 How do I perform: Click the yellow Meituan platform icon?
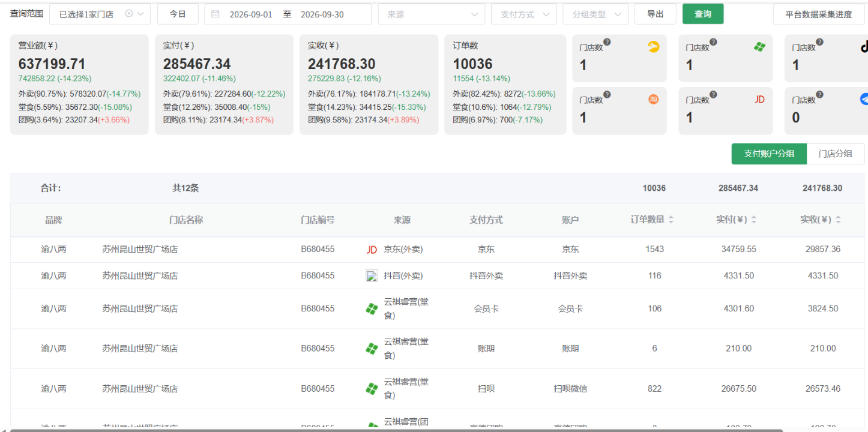click(x=653, y=47)
